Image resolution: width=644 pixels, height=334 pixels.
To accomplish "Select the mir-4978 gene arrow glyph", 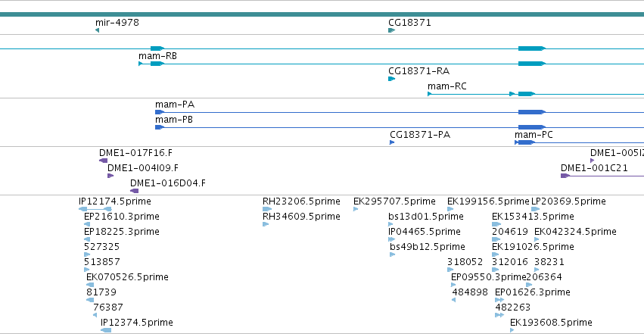I will pos(98,30).
